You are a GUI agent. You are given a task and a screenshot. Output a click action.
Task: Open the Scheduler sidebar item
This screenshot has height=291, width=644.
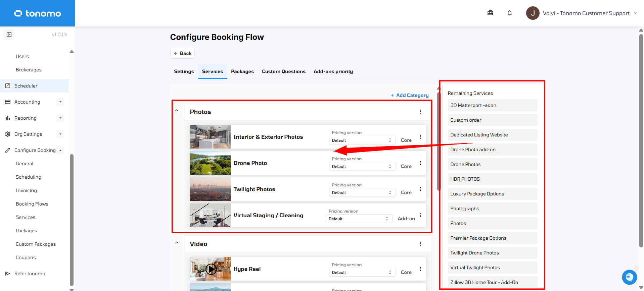click(x=34, y=86)
